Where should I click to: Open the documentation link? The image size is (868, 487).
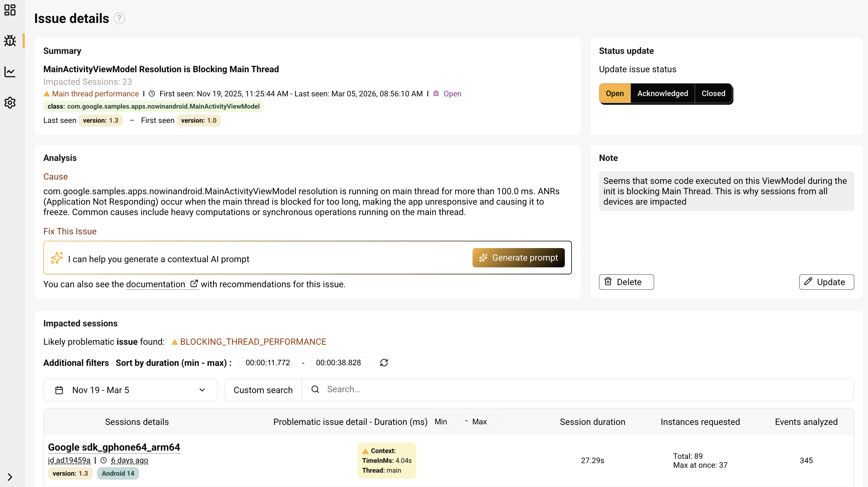(x=155, y=284)
